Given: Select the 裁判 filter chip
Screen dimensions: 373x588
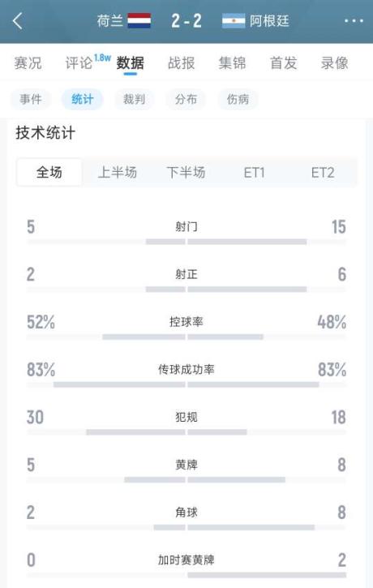Looking at the screenshot, I should click(x=135, y=100).
